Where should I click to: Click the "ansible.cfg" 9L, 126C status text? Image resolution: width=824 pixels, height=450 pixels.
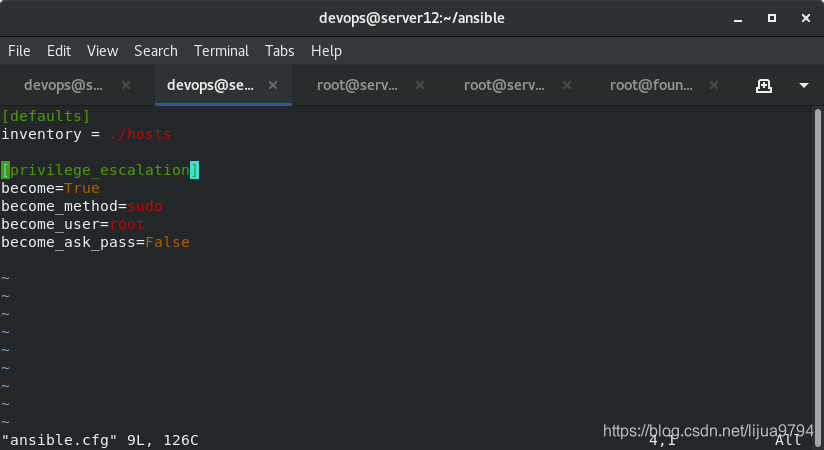(x=100, y=440)
